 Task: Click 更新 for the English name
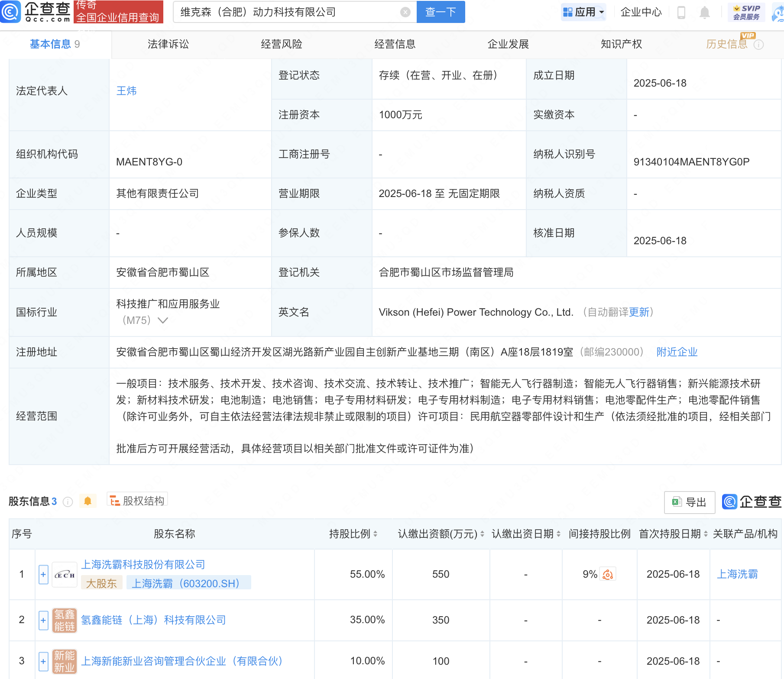click(x=639, y=312)
